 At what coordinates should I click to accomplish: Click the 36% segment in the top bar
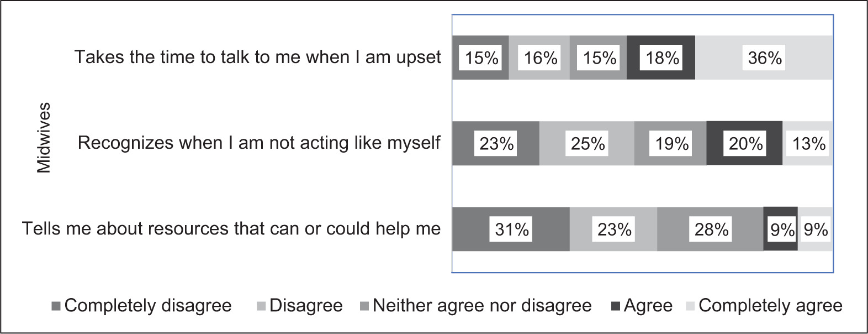[764, 58]
